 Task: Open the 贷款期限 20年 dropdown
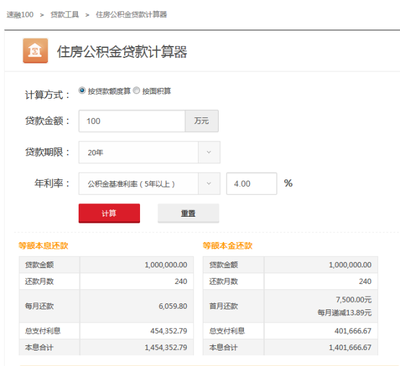coord(149,152)
